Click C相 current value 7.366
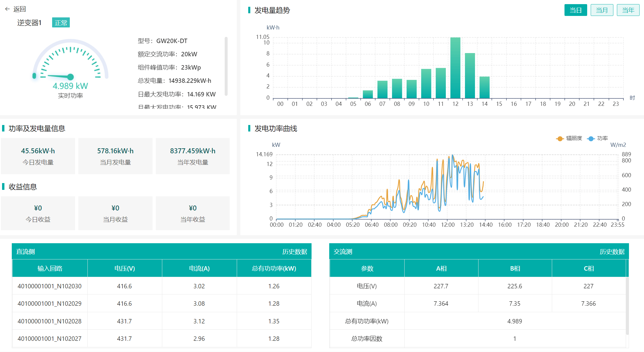The image size is (644, 352). pyautogui.click(x=588, y=303)
